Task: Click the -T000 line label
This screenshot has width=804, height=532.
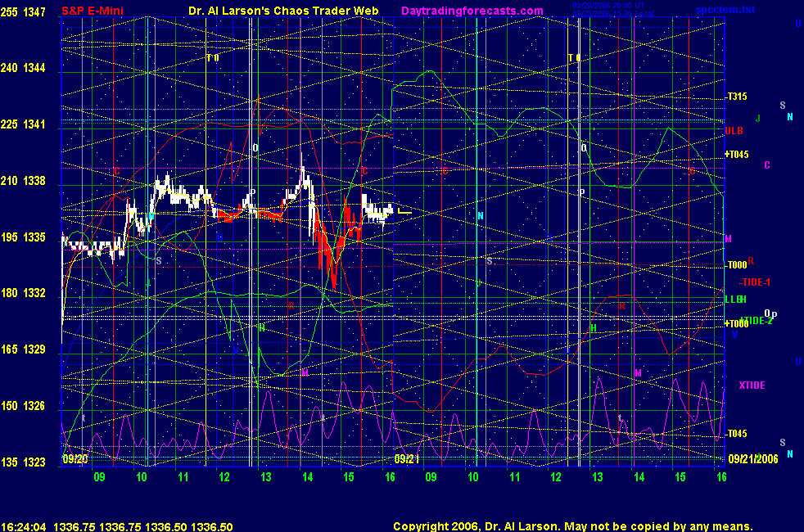Action: [736, 265]
